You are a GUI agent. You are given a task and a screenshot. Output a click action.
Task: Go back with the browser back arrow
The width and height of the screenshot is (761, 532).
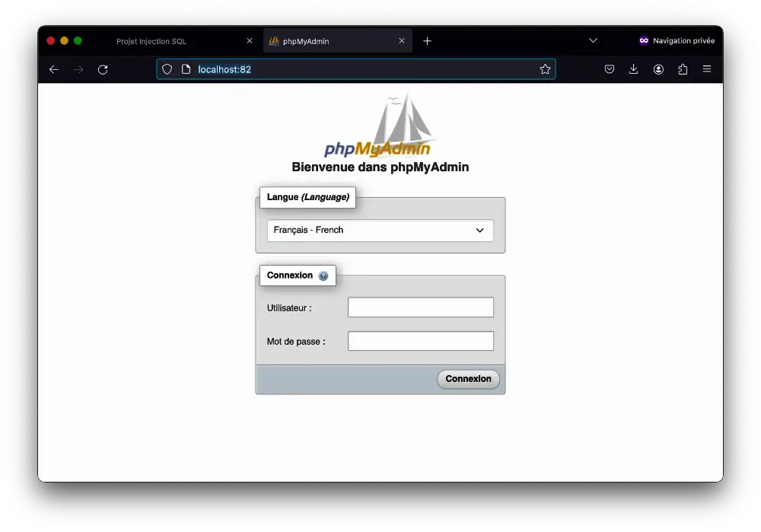pos(54,69)
